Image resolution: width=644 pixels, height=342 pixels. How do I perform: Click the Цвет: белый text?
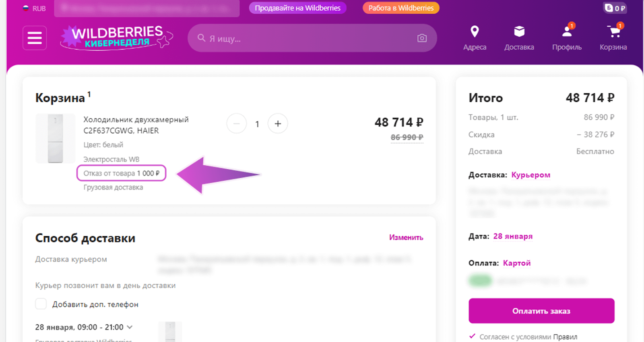pyautogui.click(x=103, y=145)
